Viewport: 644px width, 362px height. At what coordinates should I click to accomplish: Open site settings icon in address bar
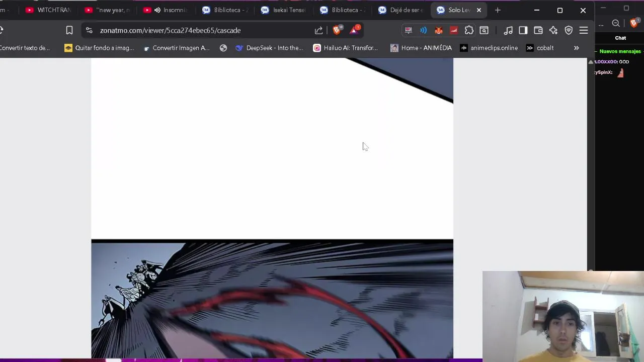(89, 30)
